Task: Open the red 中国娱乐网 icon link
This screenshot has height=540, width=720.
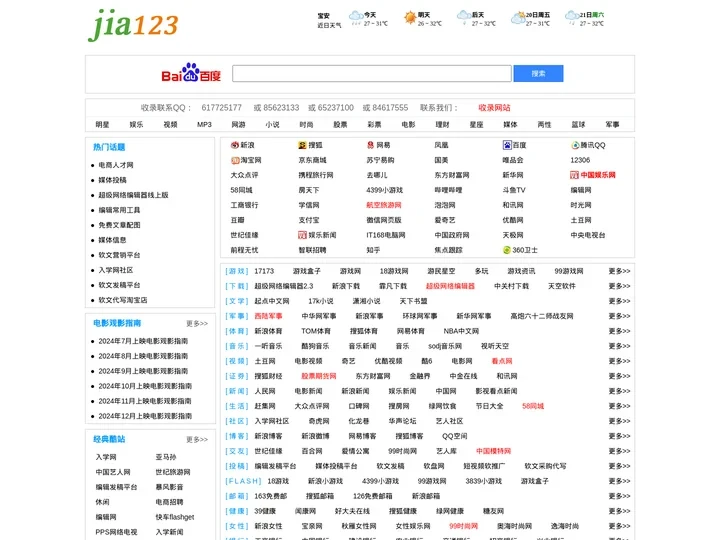Action: tap(574, 175)
